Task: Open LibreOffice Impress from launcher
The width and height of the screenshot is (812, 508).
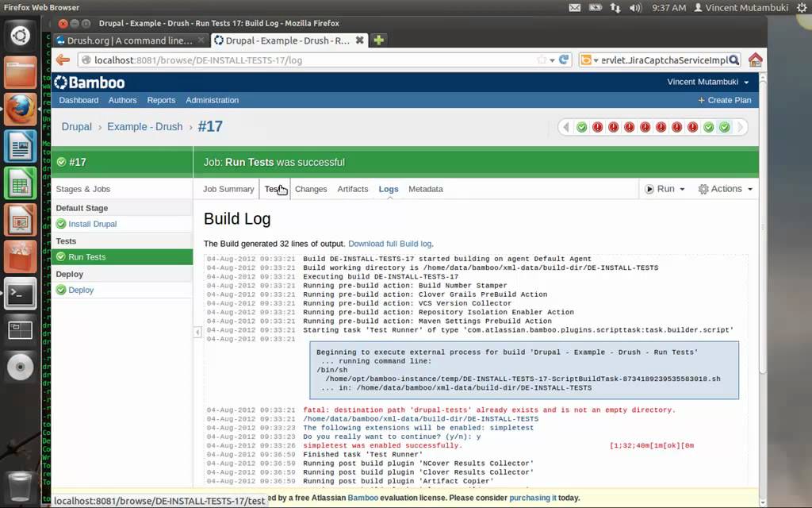Action: point(20,220)
